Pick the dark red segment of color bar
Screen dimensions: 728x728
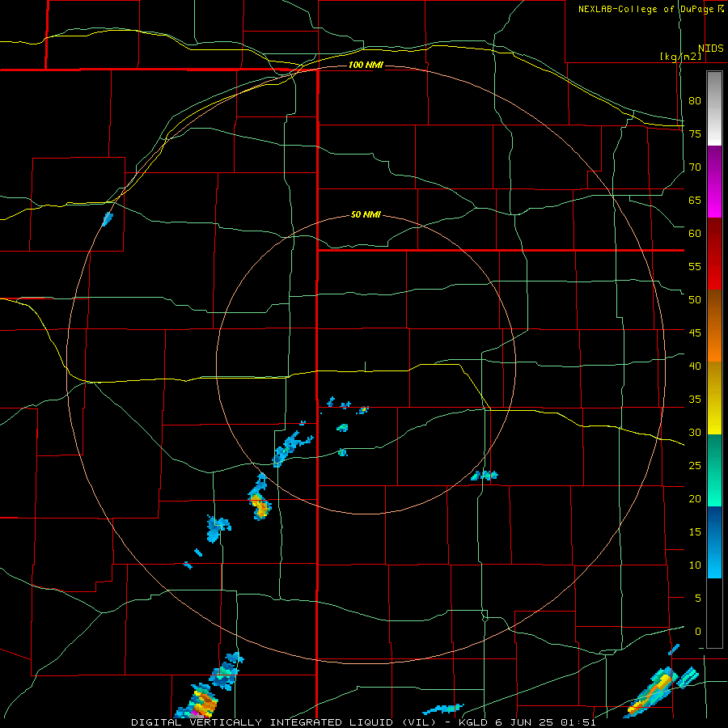tap(714, 254)
